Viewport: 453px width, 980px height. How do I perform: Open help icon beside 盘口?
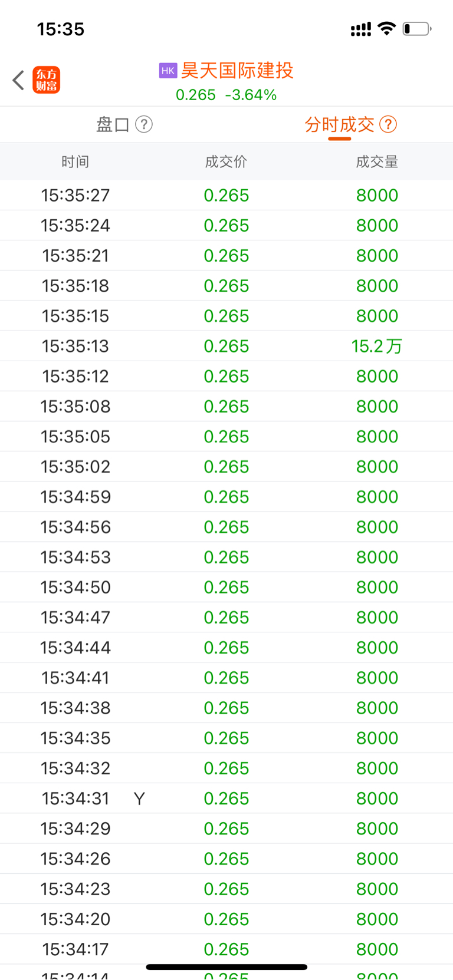click(144, 124)
